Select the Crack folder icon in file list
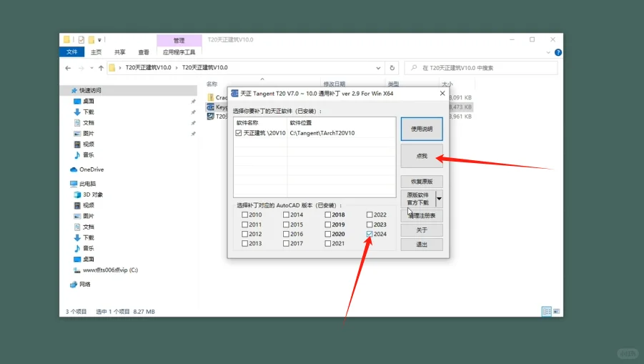Viewport: 644px width, 364px height. [x=211, y=97]
